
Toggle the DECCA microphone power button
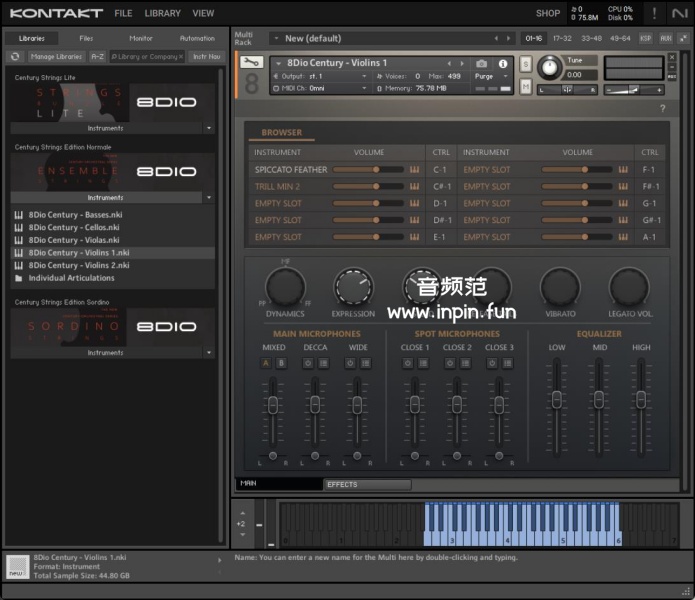coord(308,363)
